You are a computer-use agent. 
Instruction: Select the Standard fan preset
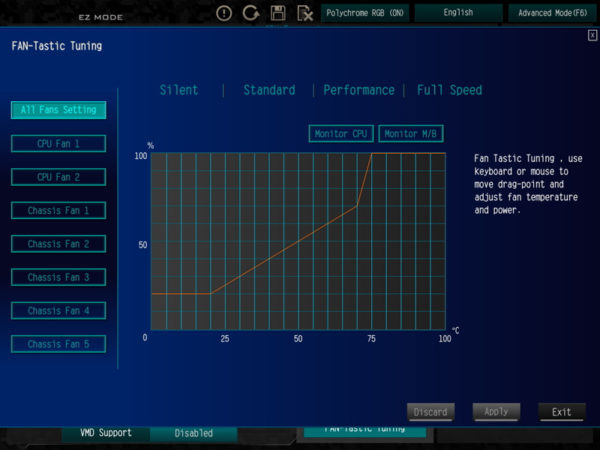[x=269, y=90]
